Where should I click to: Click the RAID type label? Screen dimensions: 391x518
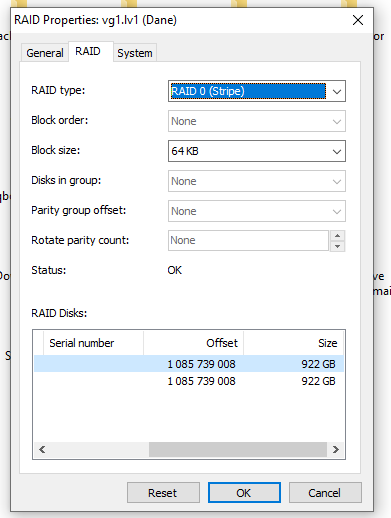(58, 90)
